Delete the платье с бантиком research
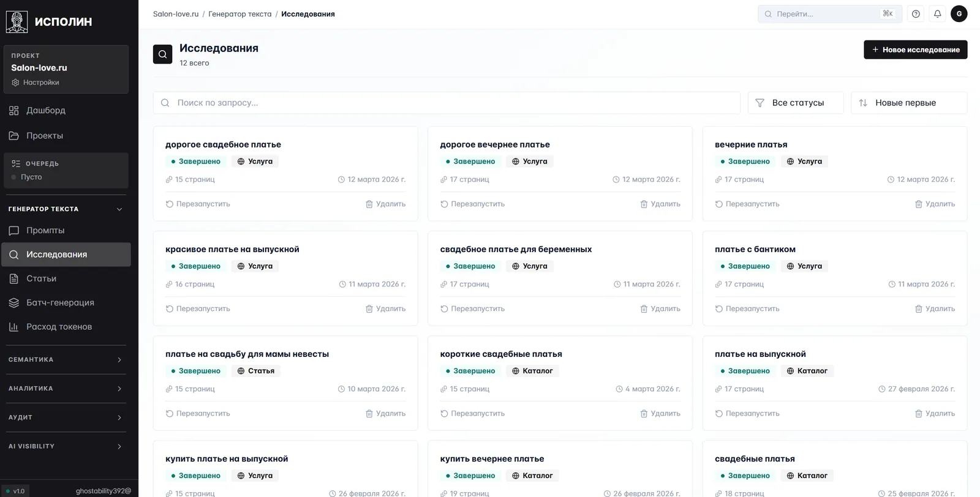980x497 pixels. [935, 308]
